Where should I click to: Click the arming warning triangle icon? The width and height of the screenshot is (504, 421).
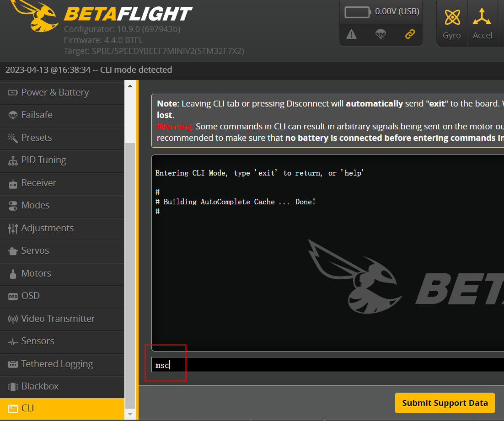click(x=351, y=34)
